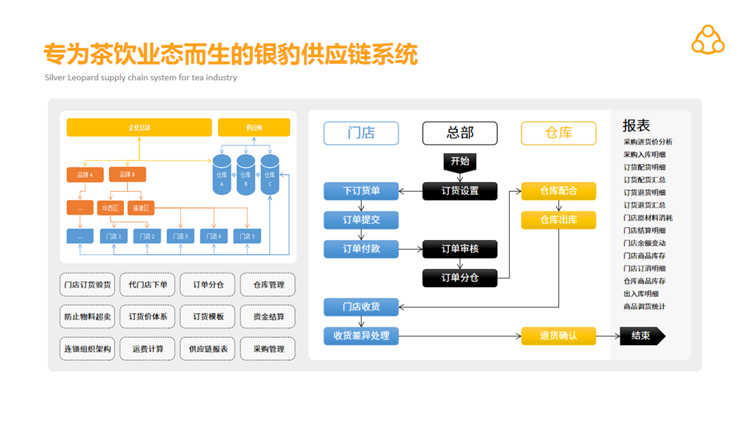This screenshot has width=750, height=422.
Task: Select the 福建区 region box
Action: [x=141, y=208]
